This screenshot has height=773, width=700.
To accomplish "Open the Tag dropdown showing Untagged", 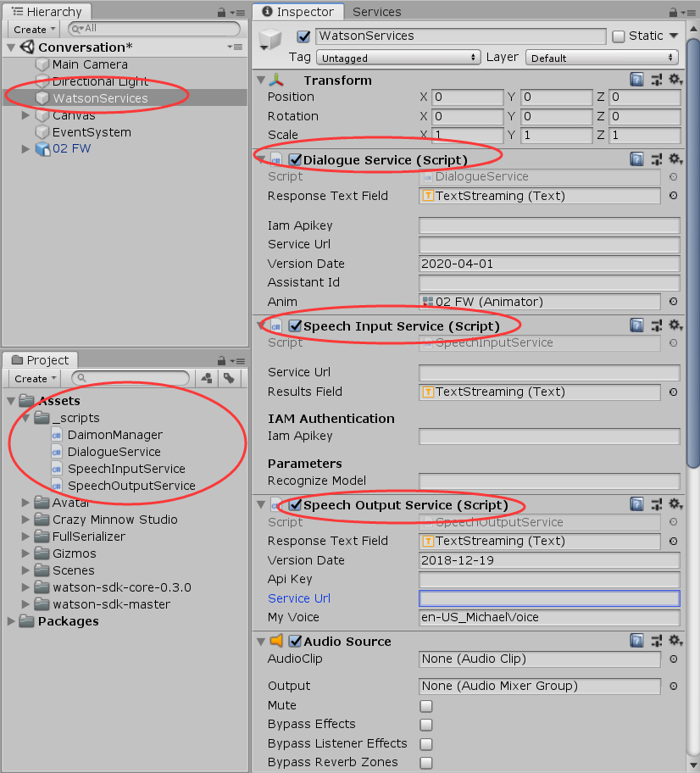I will tap(398, 58).
